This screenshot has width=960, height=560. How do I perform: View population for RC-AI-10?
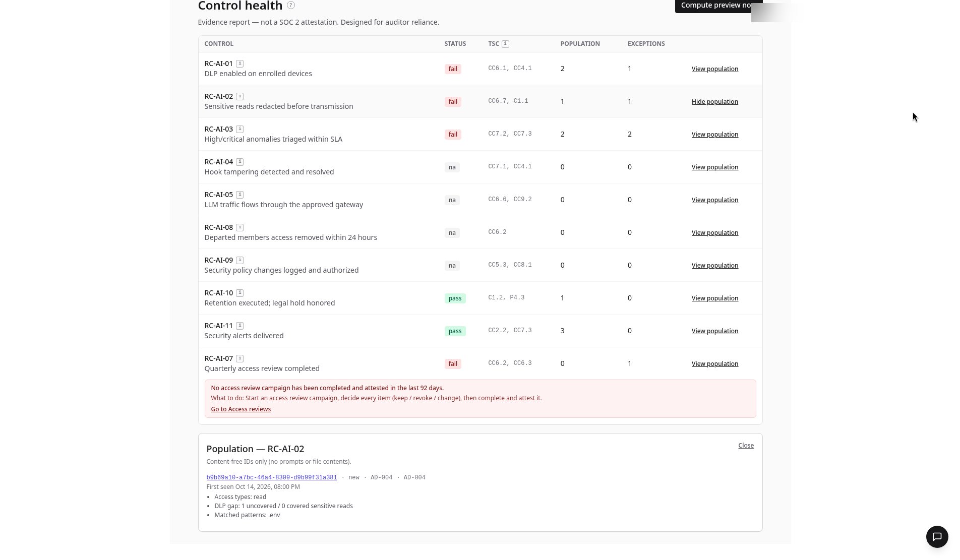tap(714, 298)
